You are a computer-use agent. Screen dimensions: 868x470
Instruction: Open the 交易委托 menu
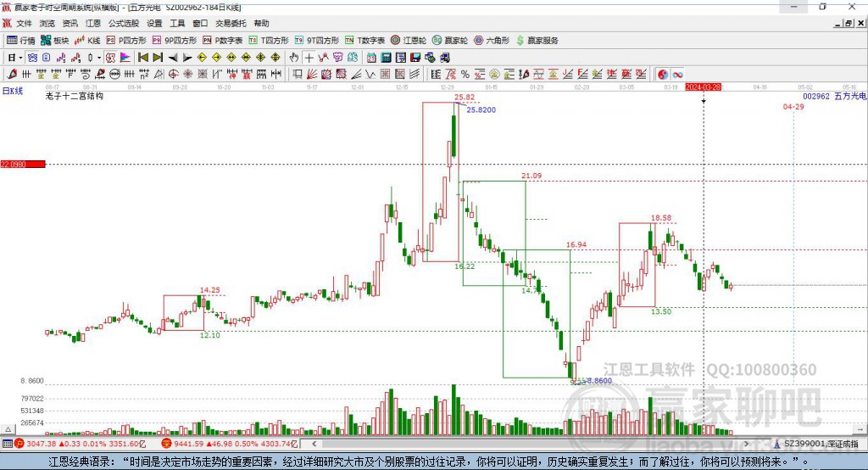pyautogui.click(x=231, y=23)
